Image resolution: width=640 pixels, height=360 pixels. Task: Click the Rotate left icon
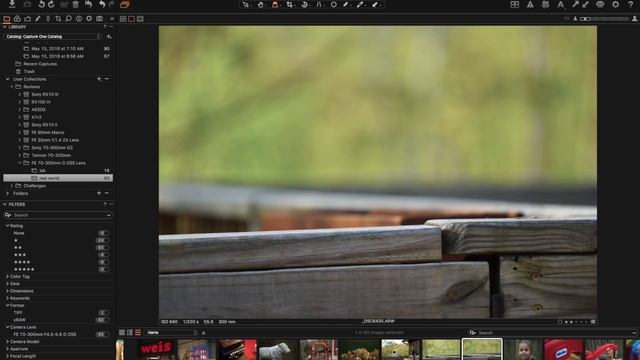41,4
